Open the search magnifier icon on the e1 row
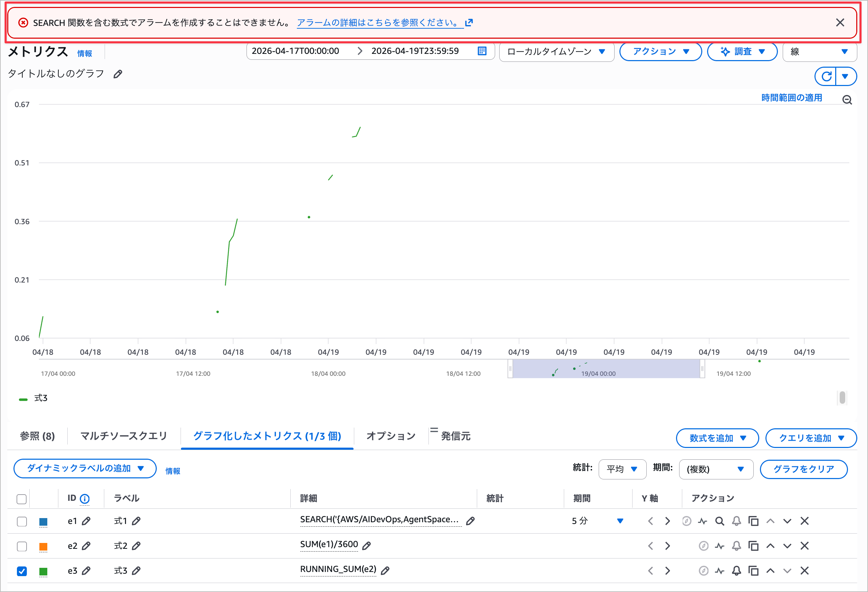 tap(720, 521)
